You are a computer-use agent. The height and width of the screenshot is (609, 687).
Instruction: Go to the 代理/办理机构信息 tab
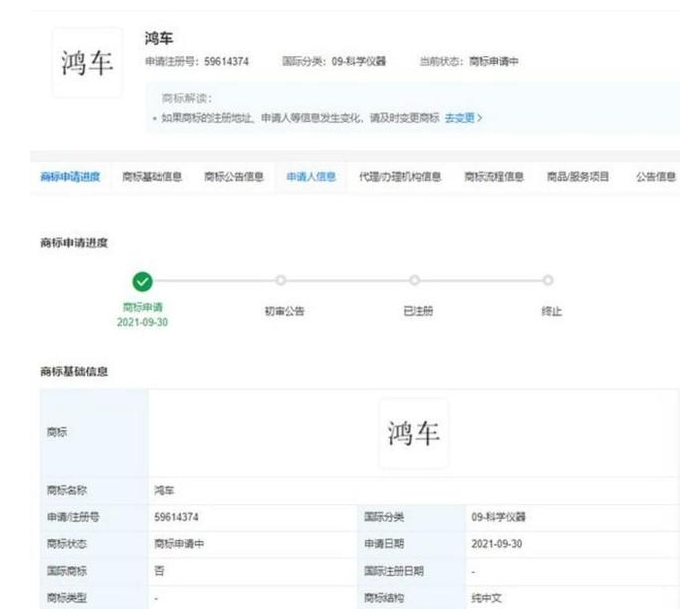pyautogui.click(x=400, y=177)
